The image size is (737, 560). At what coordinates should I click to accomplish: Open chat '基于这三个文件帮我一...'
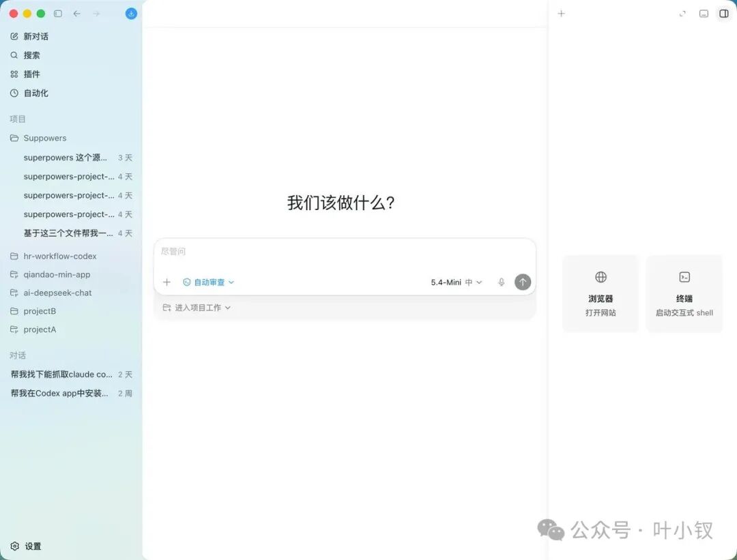click(78, 233)
